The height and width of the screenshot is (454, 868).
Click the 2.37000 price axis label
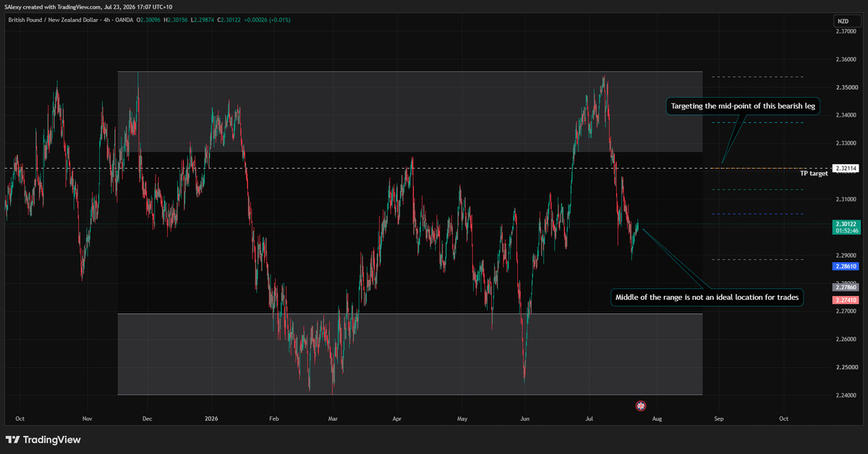pos(847,31)
